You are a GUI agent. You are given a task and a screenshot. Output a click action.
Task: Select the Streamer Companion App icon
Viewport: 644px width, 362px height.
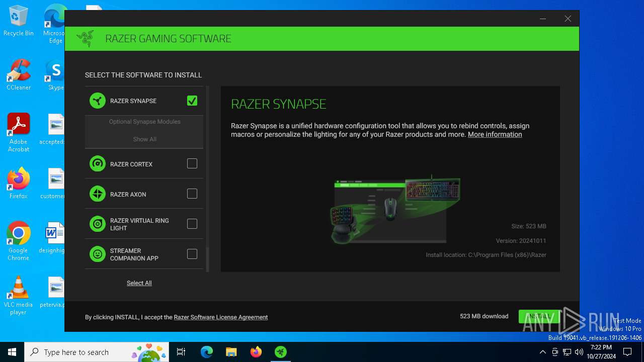click(98, 254)
